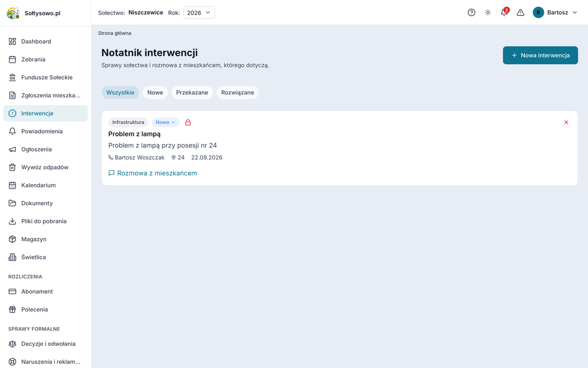Click the Problem z lampą card title

click(x=134, y=134)
